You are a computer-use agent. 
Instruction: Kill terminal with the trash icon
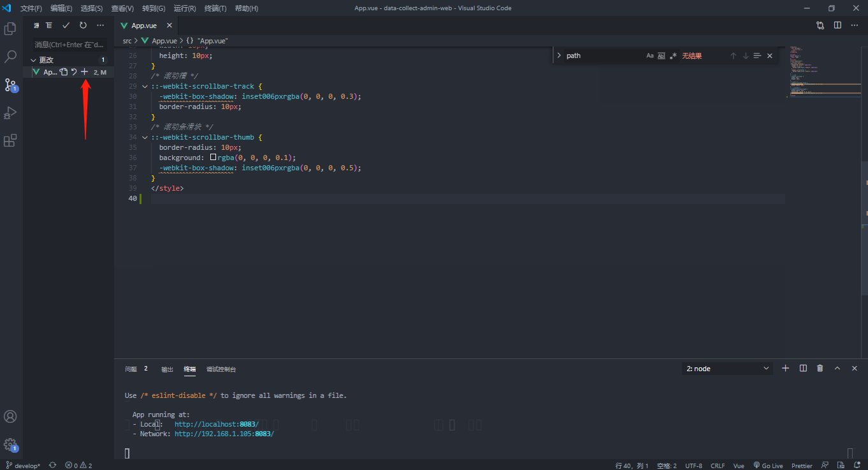click(820, 369)
